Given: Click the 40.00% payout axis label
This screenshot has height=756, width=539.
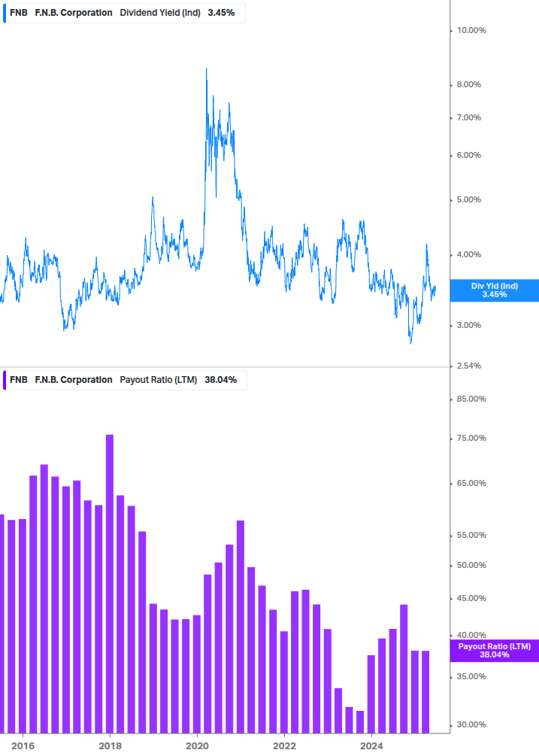Looking at the screenshot, I should 471,635.
